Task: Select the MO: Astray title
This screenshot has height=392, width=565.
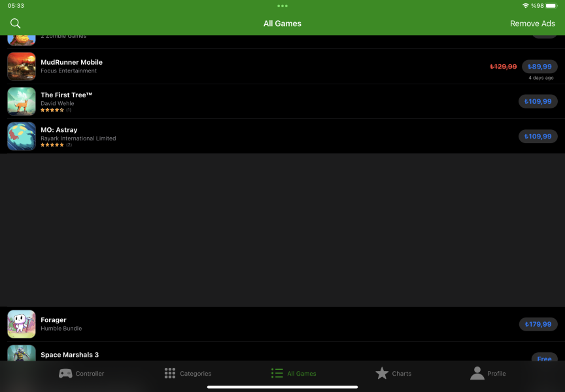Action: pos(59,130)
